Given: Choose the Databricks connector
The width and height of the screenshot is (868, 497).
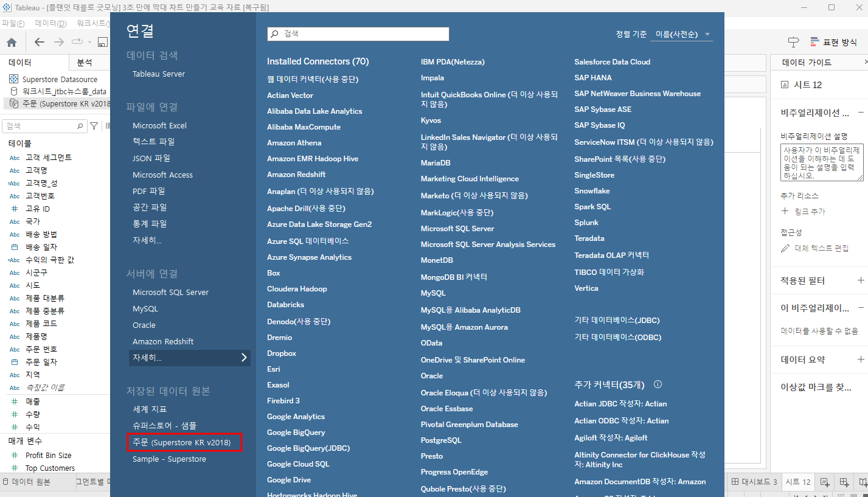Looking at the screenshot, I should (285, 304).
